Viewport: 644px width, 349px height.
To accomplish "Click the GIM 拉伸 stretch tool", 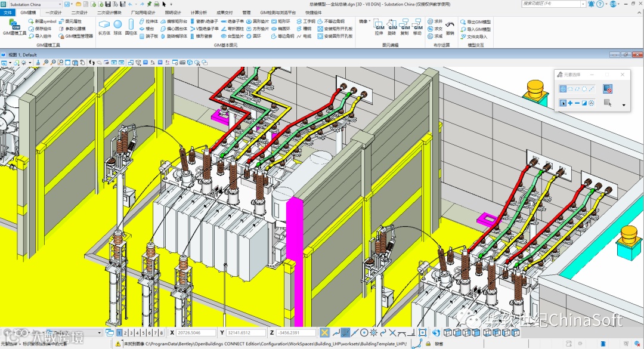I will (x=379, y=27).
